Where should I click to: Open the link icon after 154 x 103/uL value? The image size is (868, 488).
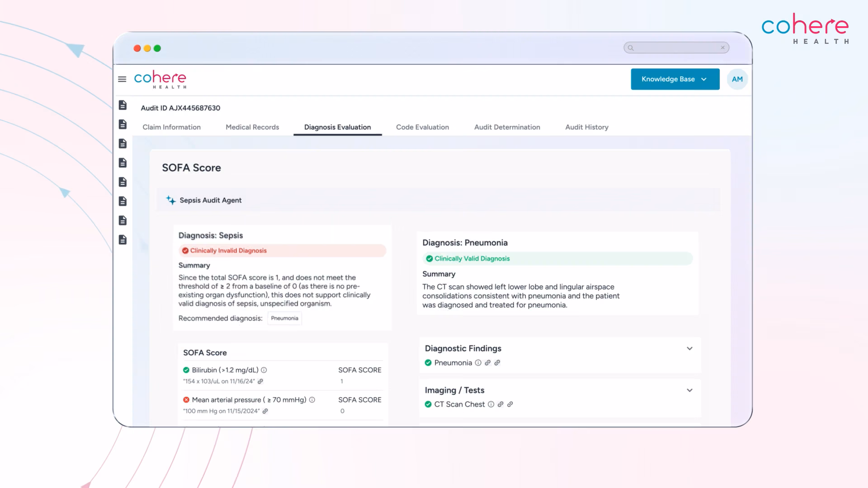pyautogui.click(x=261, y=381)
